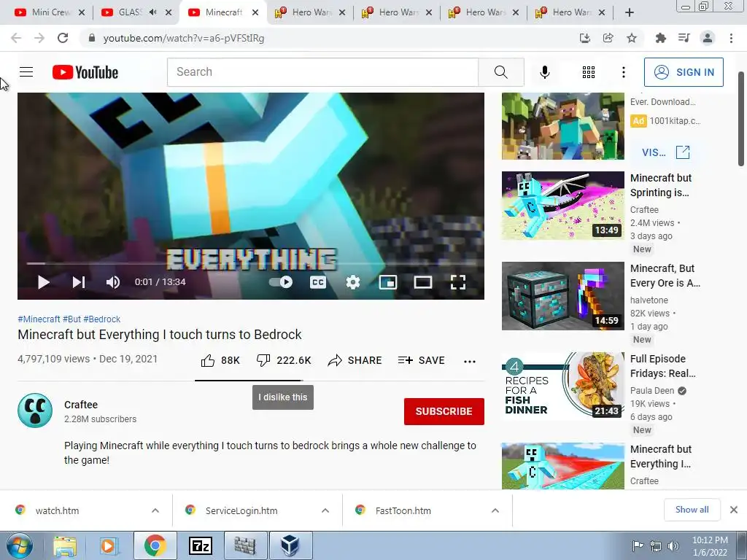Go to the YouTube home logo

point(85,72)
